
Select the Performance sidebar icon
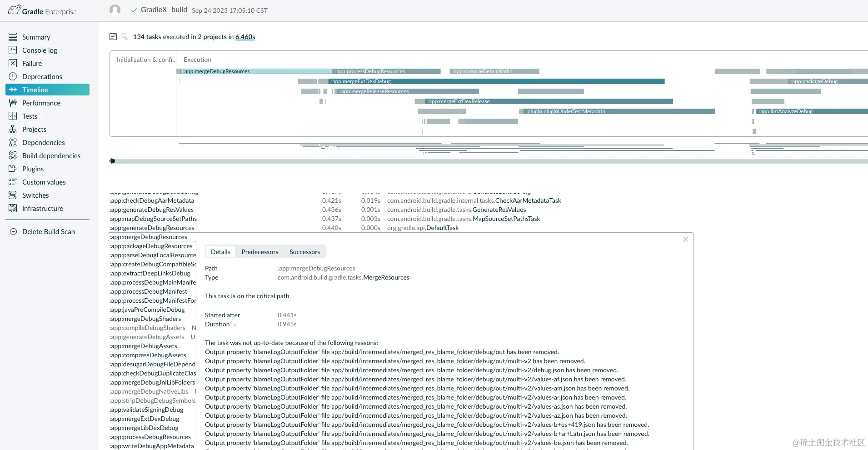(41, 103)
